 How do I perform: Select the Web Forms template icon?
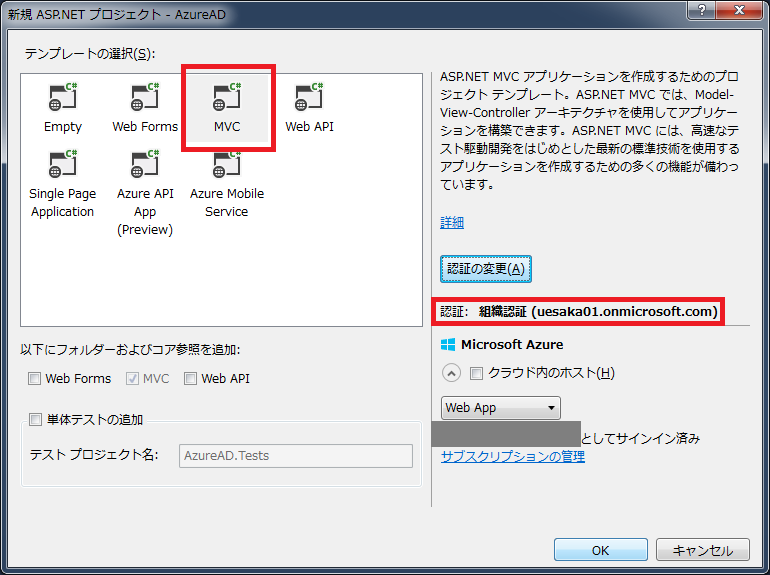point(144,97)
